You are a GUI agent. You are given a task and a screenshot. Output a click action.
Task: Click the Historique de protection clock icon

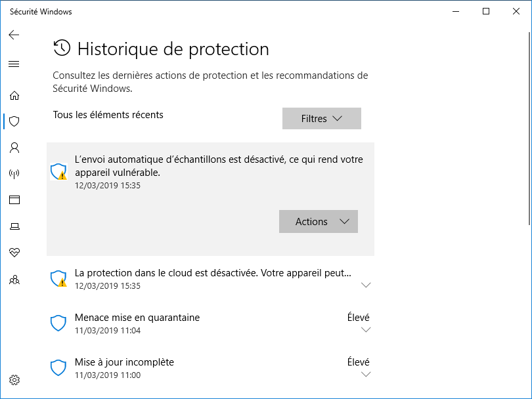tap(62, 48)
